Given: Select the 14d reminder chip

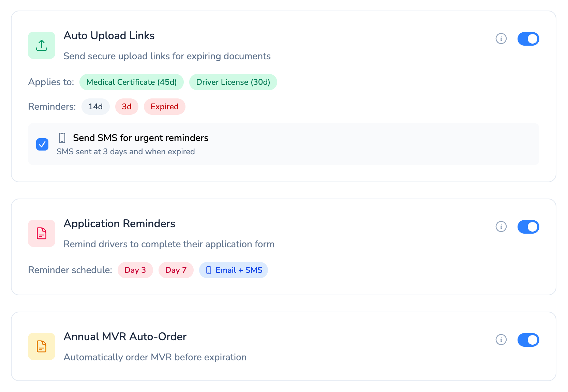Looking at the screenshot, I should 95,107.
